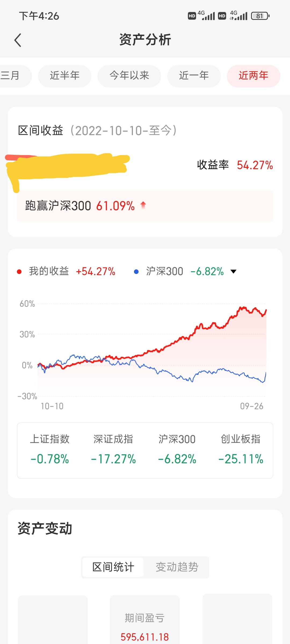290x644 pixels.
Task: Tap the 期间盈亏 card
Action: (145, 623)
